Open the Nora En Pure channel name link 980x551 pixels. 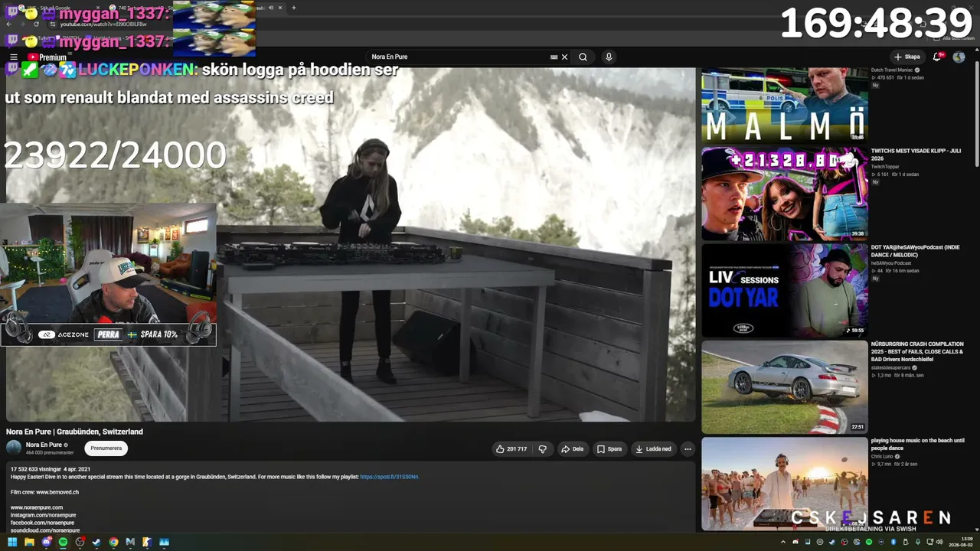pos(44,445)
